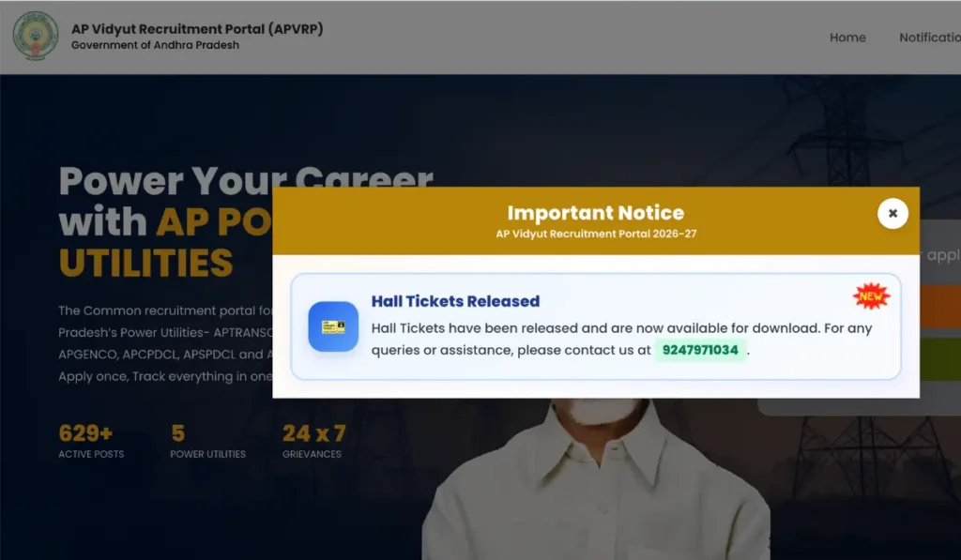Click the Hall Tickets Released heading
The width and height of the screenshot is (961, 560).
coord(455,301)
